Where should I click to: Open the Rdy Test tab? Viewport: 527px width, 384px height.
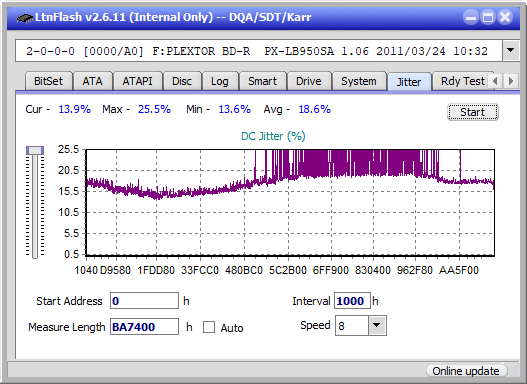tap(462, 81)
